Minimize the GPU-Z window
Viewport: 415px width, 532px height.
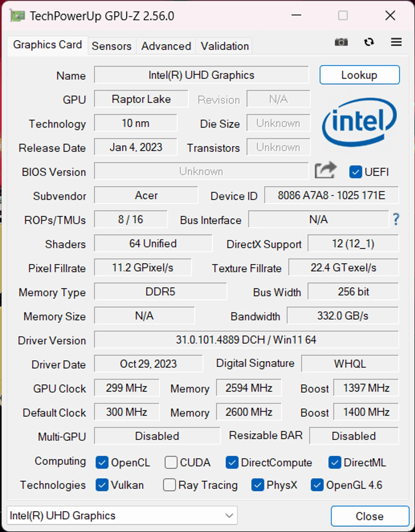coord(296,15)
